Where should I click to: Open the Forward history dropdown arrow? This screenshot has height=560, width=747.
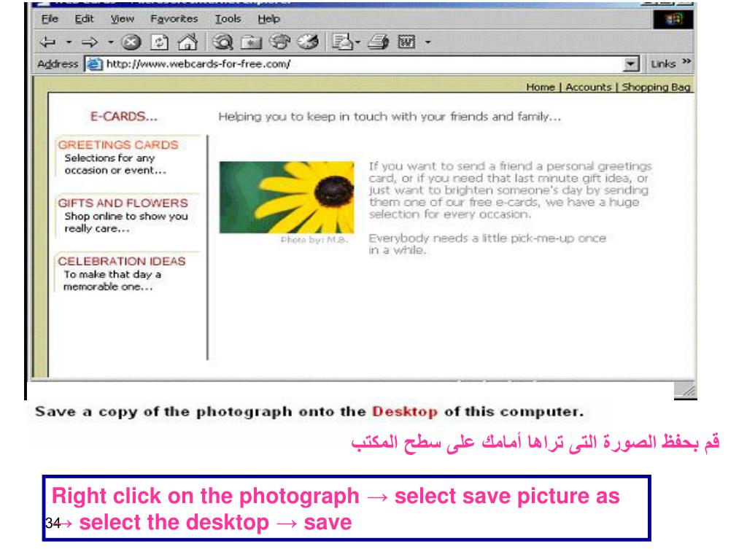tap(111, 42)
